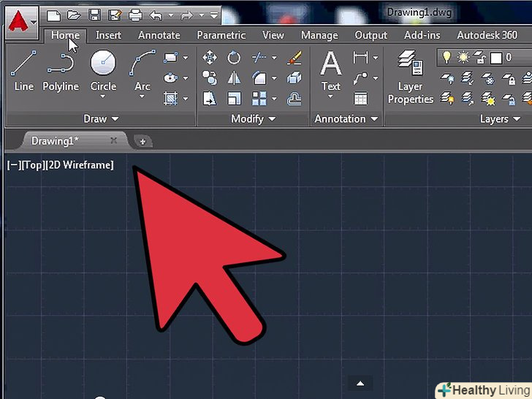Open the Output ribbon tab
Viewport: 532px width, 399px height.
click(x=370, y=35)
